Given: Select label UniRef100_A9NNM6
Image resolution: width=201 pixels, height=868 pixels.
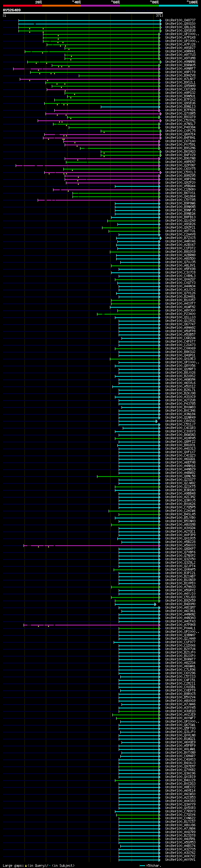Looking at the screenshot, I should point(180,62).
